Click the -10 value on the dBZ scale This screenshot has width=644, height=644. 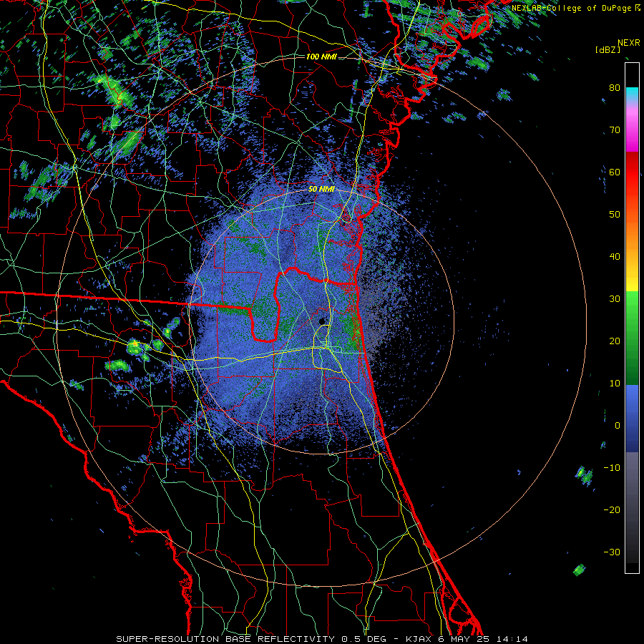(x=612, y=468)
